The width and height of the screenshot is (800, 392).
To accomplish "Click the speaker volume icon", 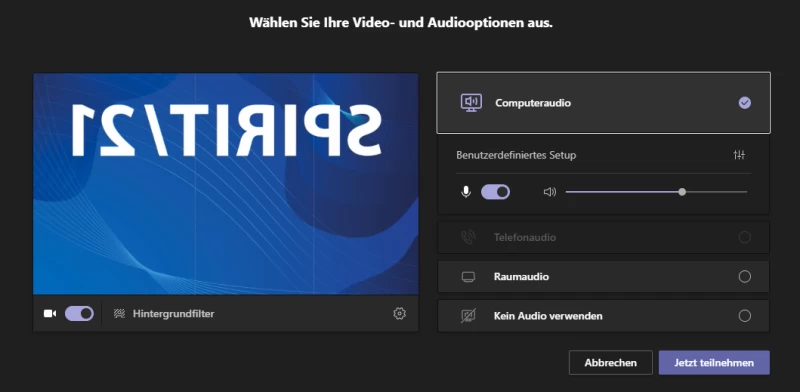I will (x=549, y=192).
